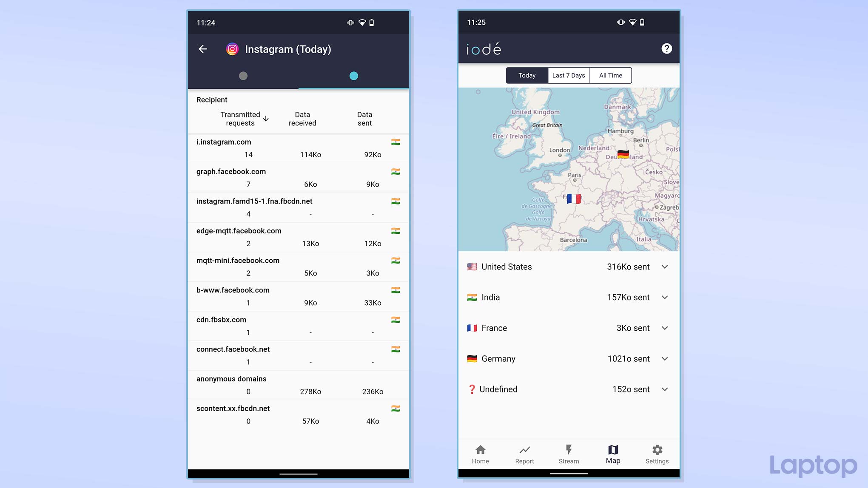868x488 pixels.
Task: Open iodé Settings panel
Action: coord(657,454)
